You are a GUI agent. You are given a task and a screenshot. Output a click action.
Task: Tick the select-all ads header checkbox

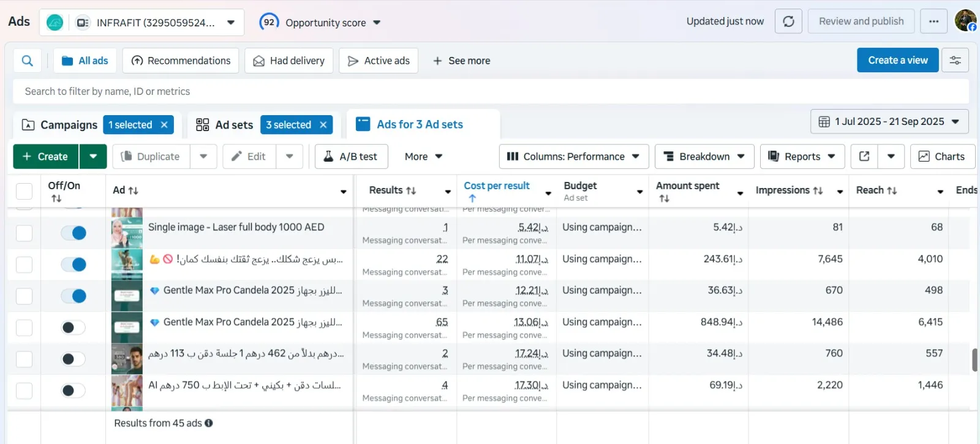[24, 191]
